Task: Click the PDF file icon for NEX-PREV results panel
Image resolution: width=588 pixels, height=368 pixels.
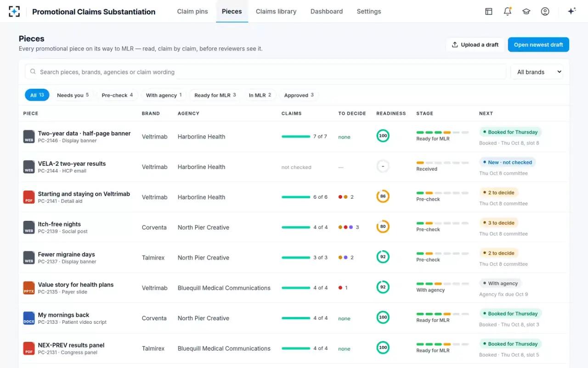Action: 29,348
